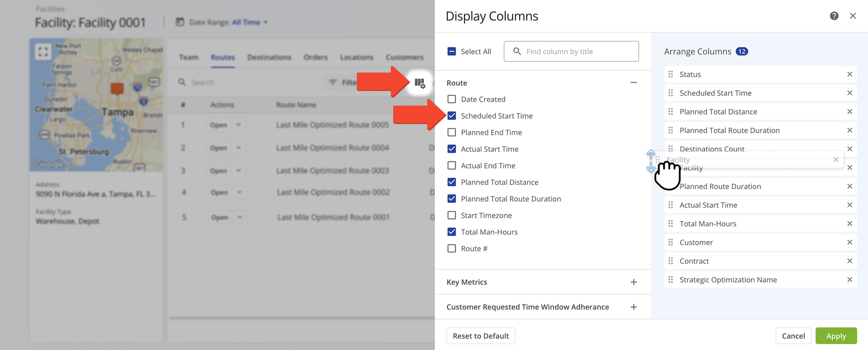This screenshot has width=868, height=350.
Task: Remove Status column from arrangement
Action: [849, 74]
